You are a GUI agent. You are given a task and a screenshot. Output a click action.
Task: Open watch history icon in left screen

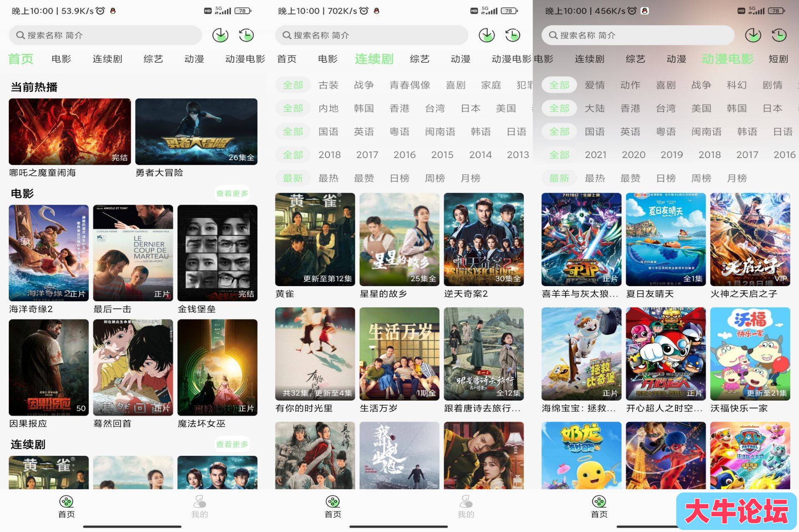[x=246, y=35]
